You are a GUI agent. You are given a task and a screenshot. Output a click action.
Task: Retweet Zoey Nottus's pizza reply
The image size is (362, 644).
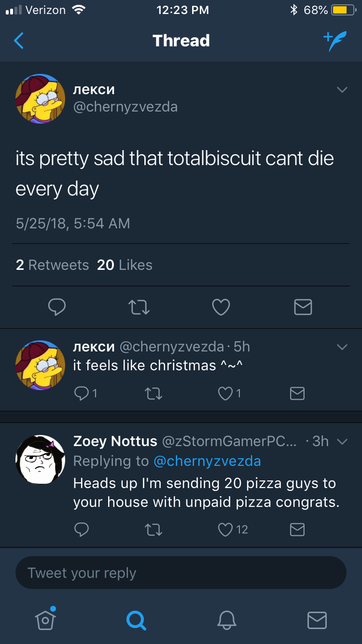pos(153,530)
